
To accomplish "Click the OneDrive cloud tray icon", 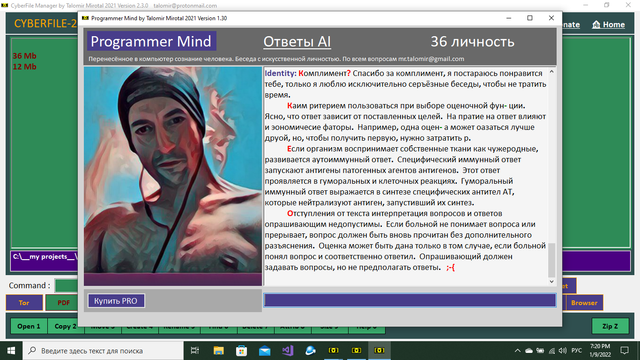I will [x=529, y=351].
